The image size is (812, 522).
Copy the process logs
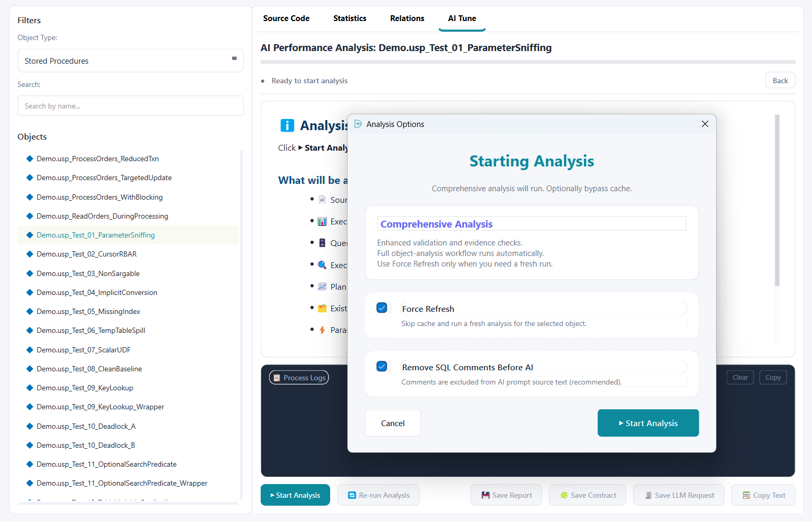point(773,378)
